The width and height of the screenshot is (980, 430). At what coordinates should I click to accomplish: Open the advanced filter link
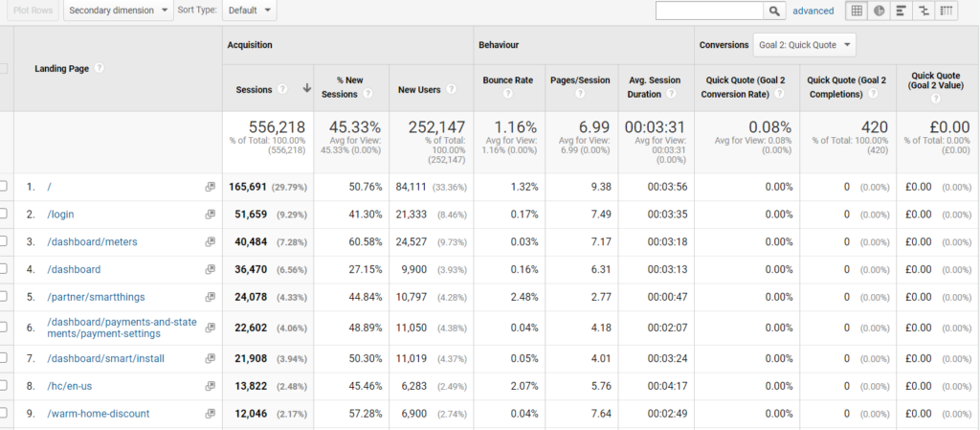click(x=813, y=11)
